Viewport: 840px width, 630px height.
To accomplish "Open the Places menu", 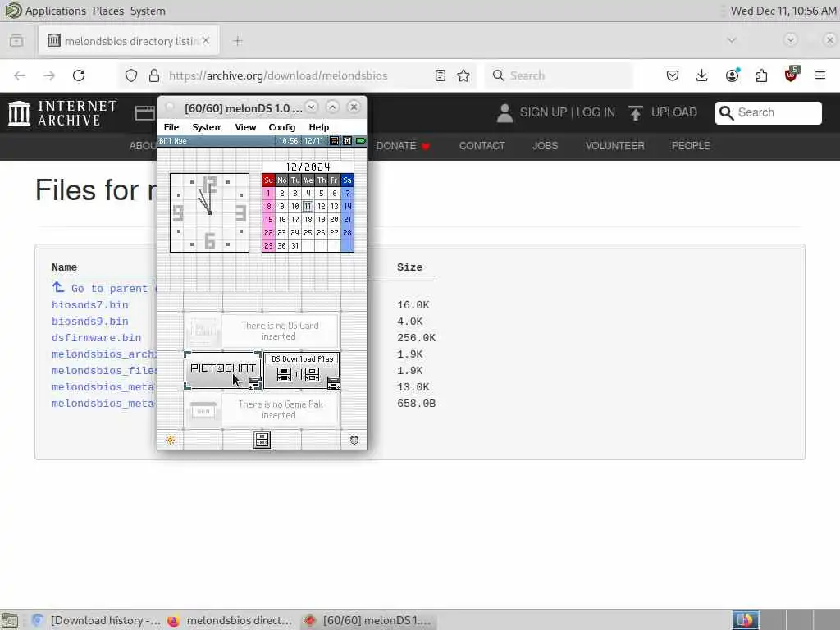I will 107,11.
